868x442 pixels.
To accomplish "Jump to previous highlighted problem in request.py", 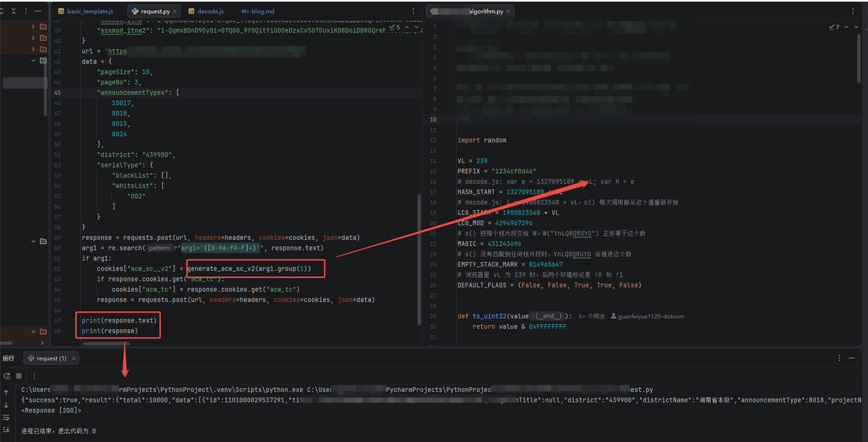I will (407, 27).
